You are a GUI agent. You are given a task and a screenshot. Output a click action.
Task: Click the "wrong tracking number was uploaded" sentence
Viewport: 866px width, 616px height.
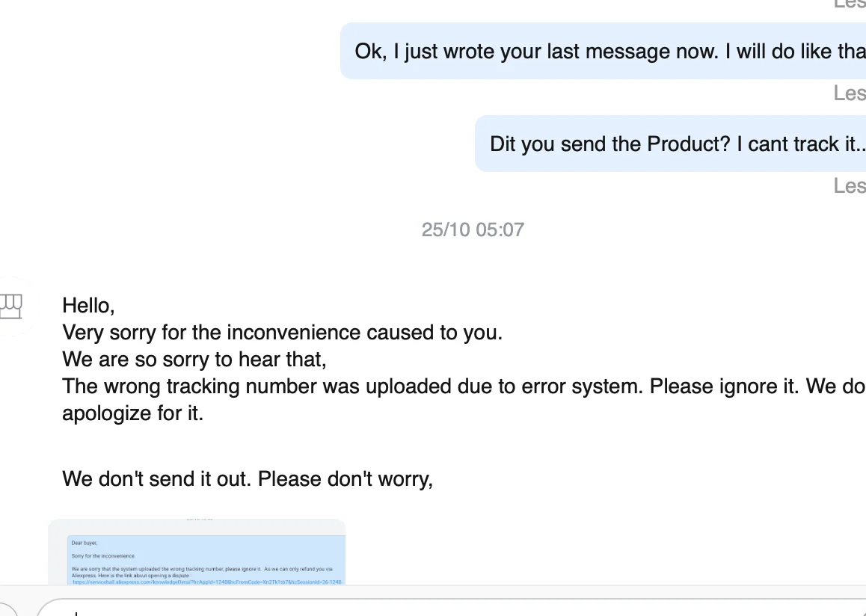tap(351, 386)
